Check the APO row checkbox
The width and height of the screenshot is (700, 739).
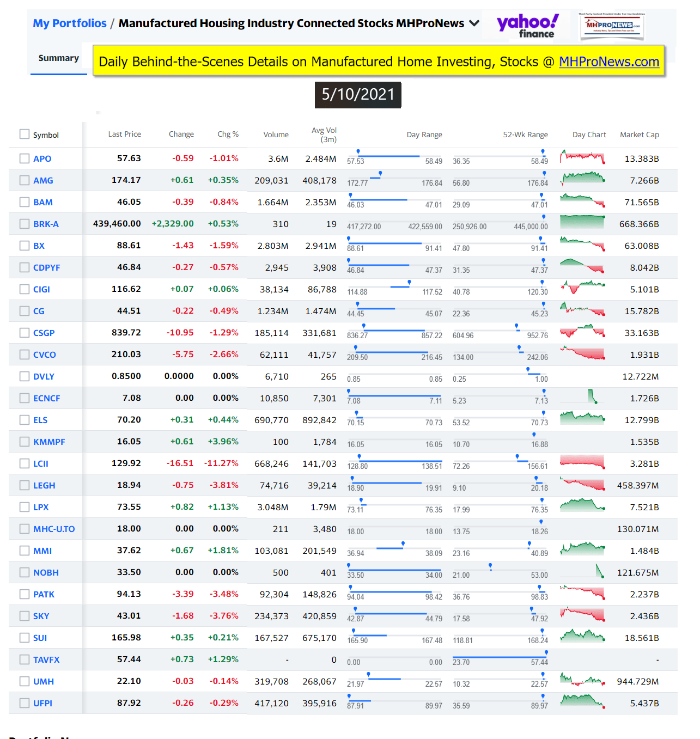pos(24,158)
